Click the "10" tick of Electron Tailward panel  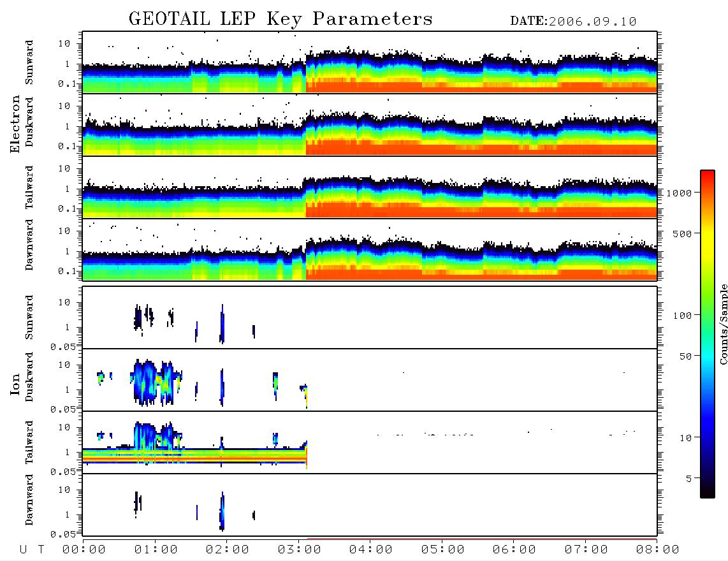[x=64, y=168]
